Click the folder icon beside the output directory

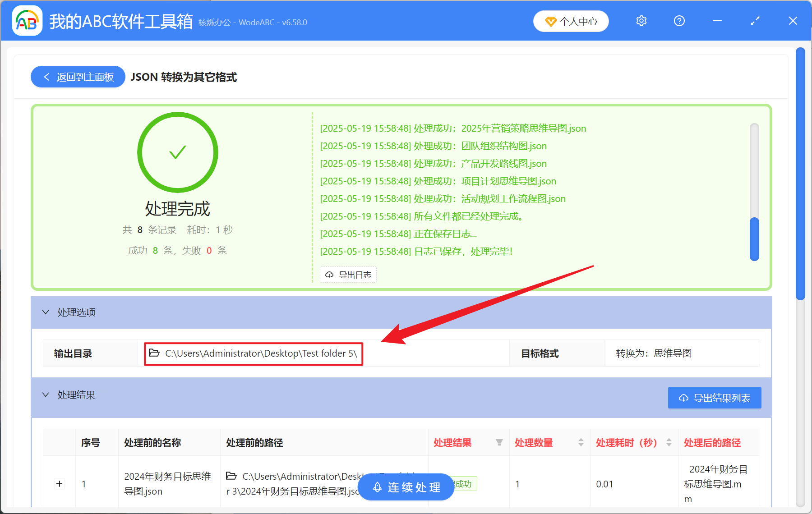153,353
